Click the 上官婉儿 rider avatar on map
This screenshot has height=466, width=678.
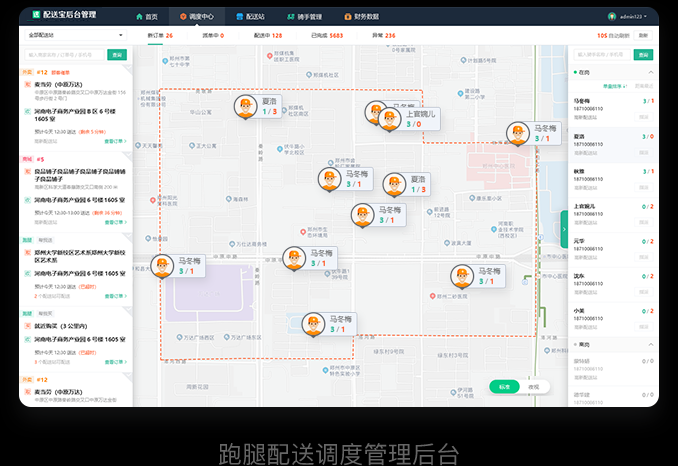(x=391, y=118)
